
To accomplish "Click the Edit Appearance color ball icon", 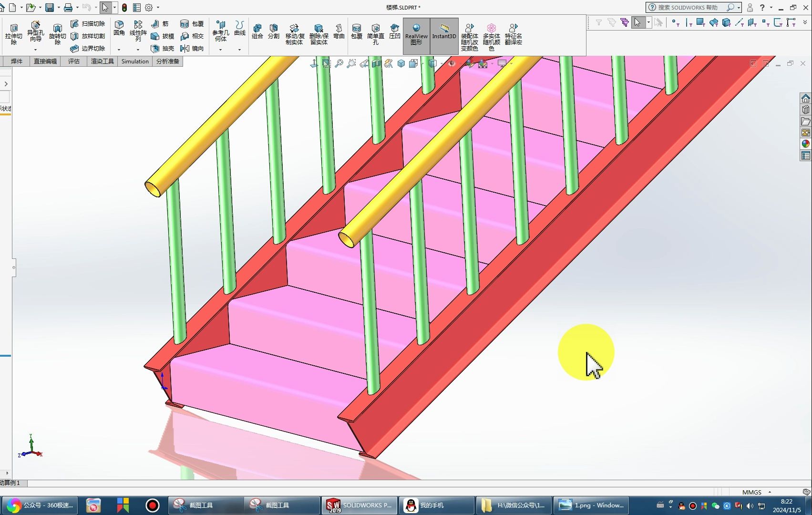I will [470, 63].
